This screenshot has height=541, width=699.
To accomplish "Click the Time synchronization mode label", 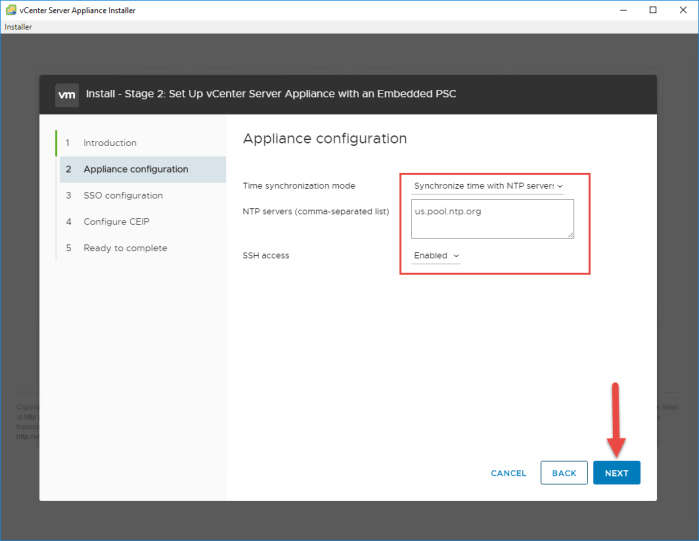I will [x=299, y=186].
